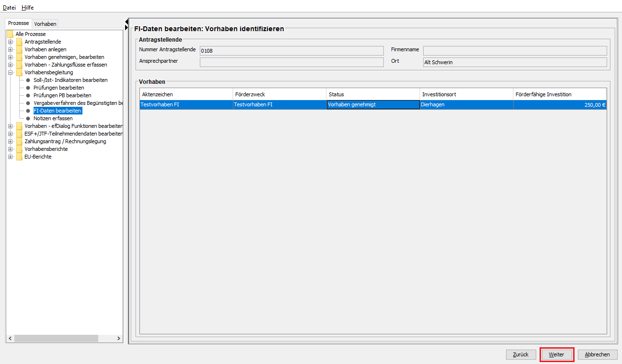Expand Vorhaben genehmigen, bearbeiten node
This screenshot has width=622, height=364.
[10, 57]
